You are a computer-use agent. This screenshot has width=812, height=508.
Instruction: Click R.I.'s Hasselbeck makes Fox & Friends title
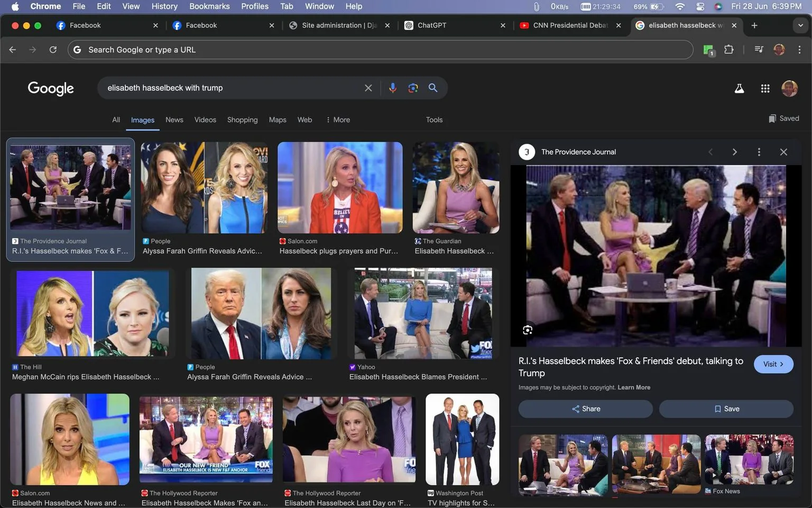(x=631, y=367)
